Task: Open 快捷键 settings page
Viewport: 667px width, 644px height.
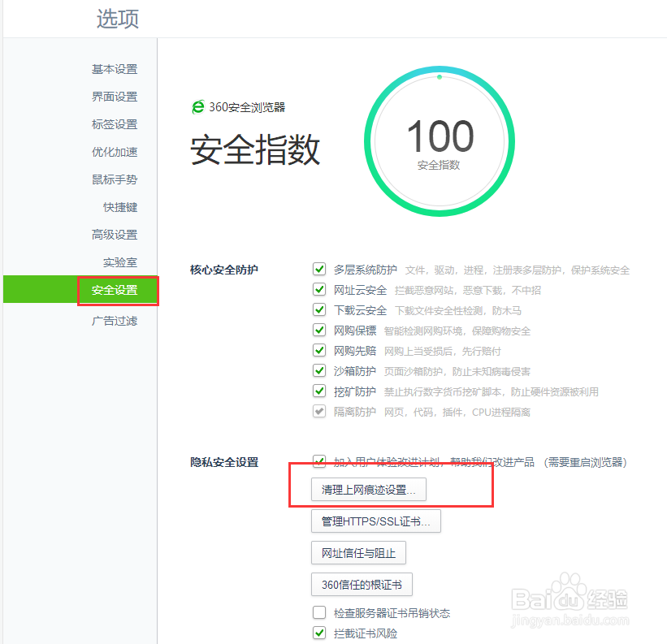Action: (x=120, y=207)
